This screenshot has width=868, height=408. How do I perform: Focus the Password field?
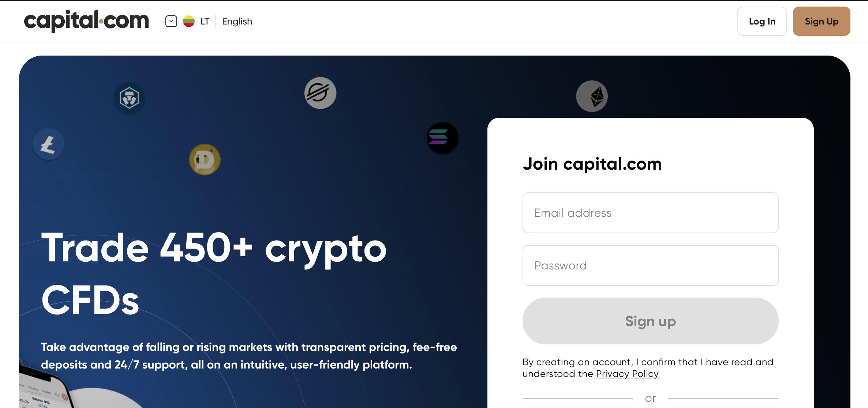pos(650,265)
